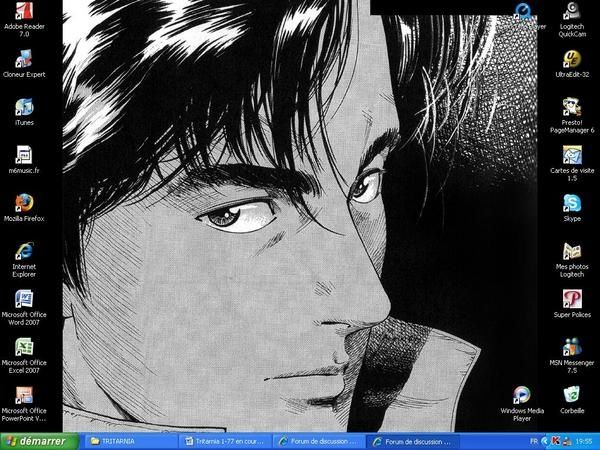Launch Windows Media Player from the desktop
The height and width of the screenshot is (450, 600).
522,404
